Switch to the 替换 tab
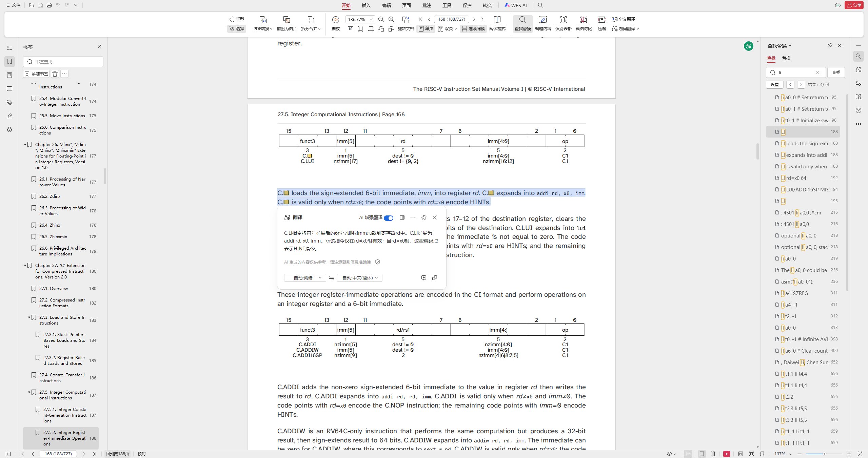 (786, 58)
